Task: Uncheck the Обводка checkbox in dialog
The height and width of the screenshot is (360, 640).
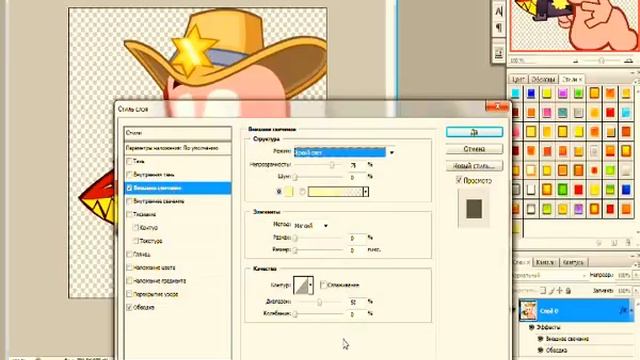Action: (129, 307)
